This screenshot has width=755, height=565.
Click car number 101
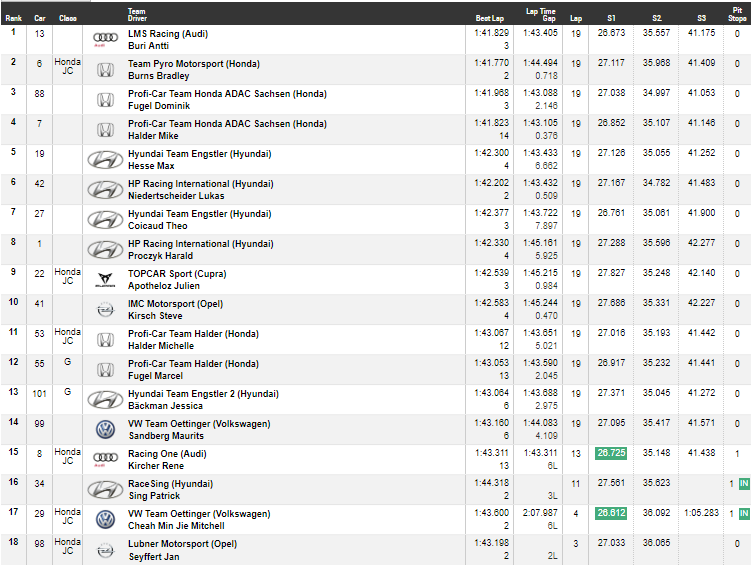(39, 394)
